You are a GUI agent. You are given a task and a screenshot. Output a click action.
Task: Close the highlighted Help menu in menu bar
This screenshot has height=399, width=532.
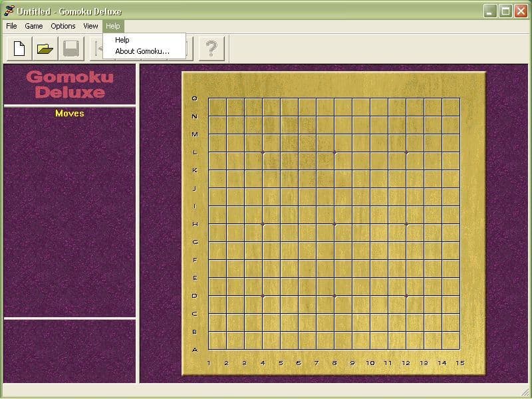113,26
